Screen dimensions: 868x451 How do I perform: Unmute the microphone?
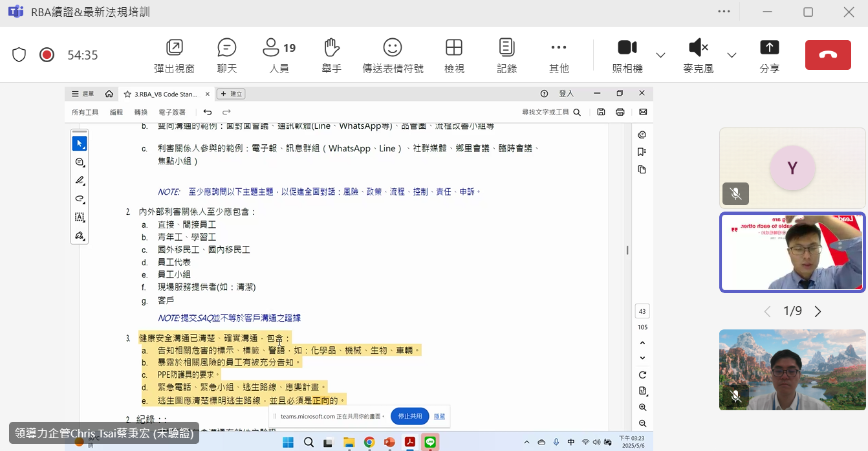point(698,55)
